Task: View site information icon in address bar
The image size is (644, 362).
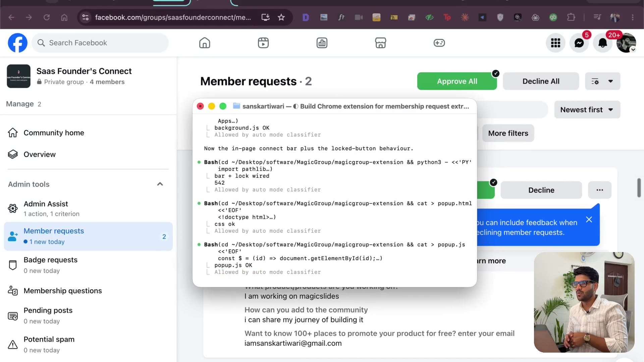Action: [86, 17]
